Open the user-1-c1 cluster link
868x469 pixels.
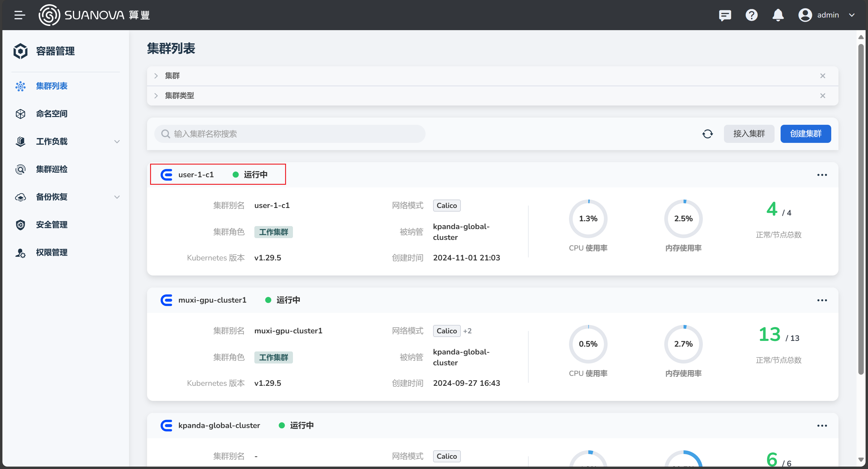point(196,175)
